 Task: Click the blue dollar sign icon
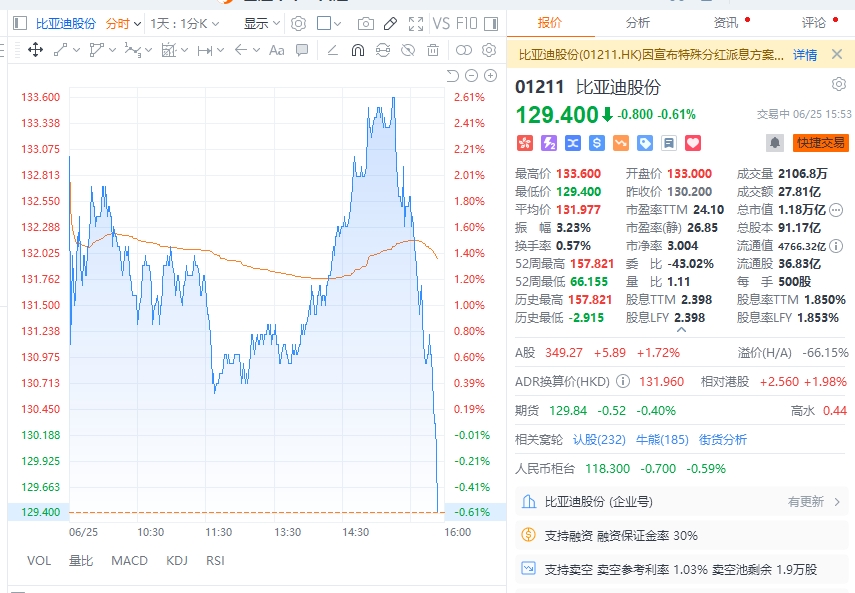(597, 143)
